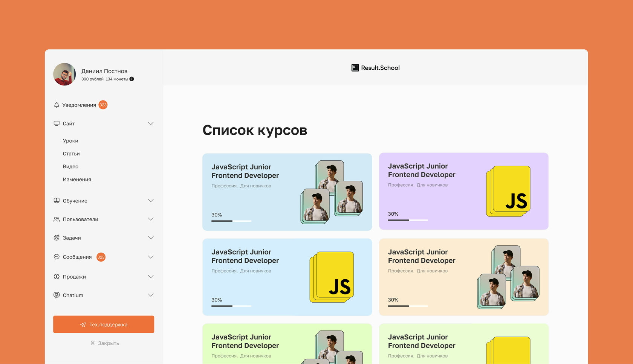Open the Продажи menu label
The width and height of the screenshot is (633, 364).
(74, 277)
